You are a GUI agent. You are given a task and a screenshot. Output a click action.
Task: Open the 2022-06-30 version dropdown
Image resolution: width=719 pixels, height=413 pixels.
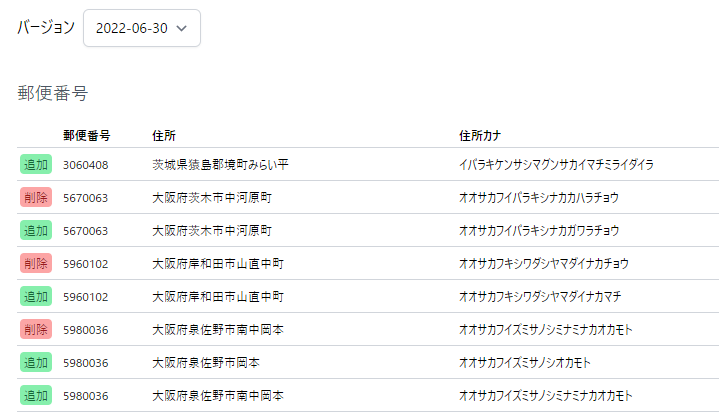(142, 28)
